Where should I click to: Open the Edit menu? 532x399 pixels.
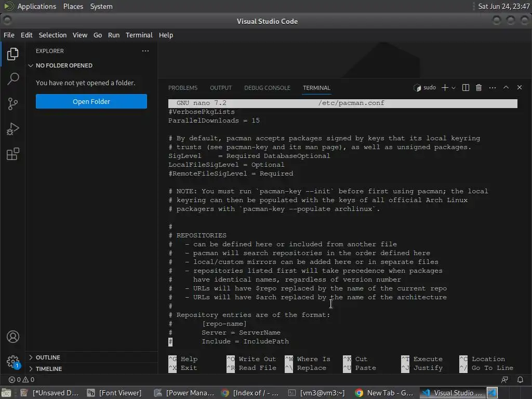pyautogui.click(x=26, y=35)
